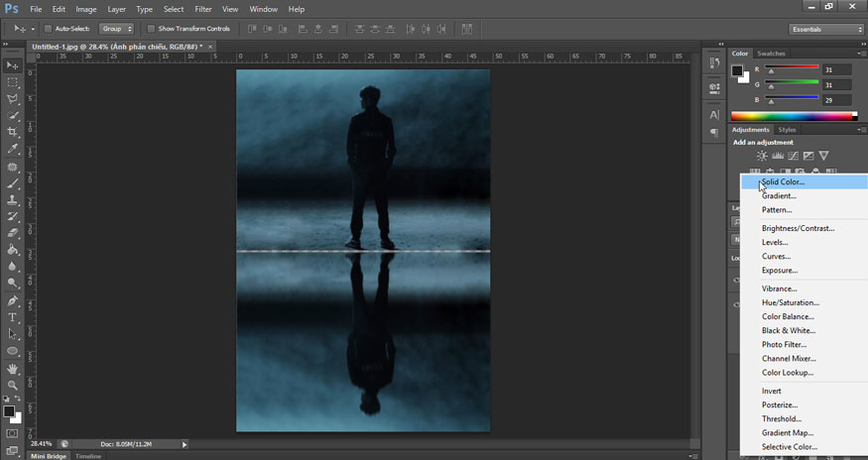The width and height of the screenshot is (868, 460).
Task: Click the zoom percentage field 28.41%
Action: (x=42, y=444)
